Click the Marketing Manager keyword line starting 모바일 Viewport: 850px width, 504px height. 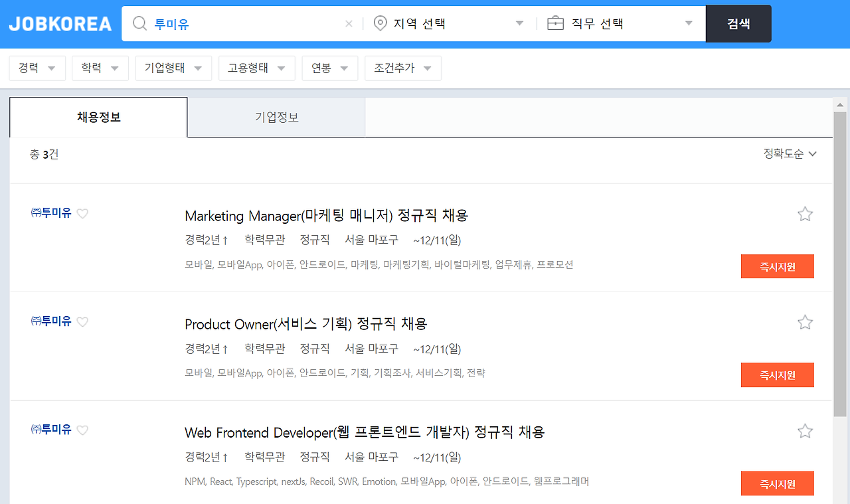379,264
